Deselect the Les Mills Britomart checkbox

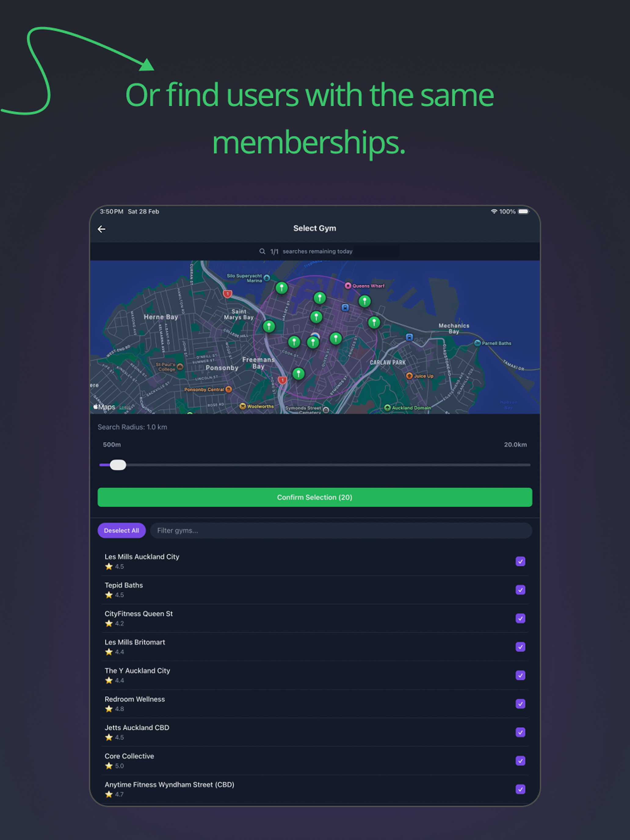tap(520, 647)
